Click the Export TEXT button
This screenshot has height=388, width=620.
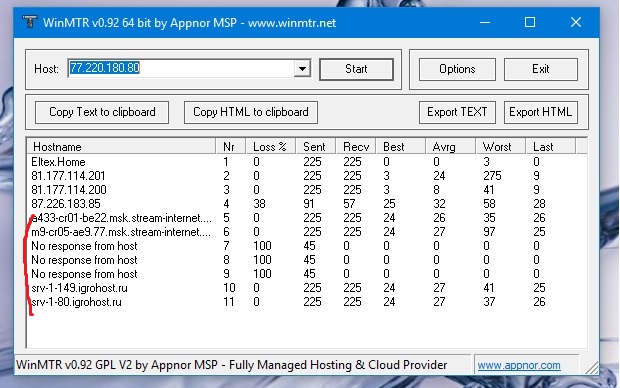click(457, 112)
